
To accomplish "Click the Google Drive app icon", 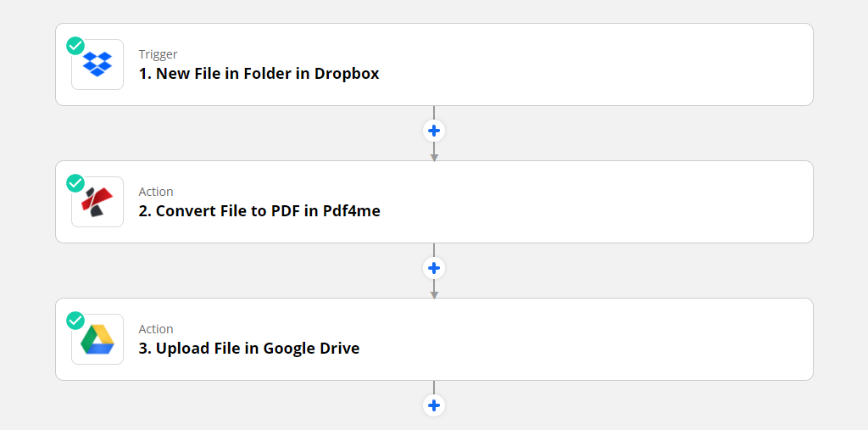I will 97,339.
